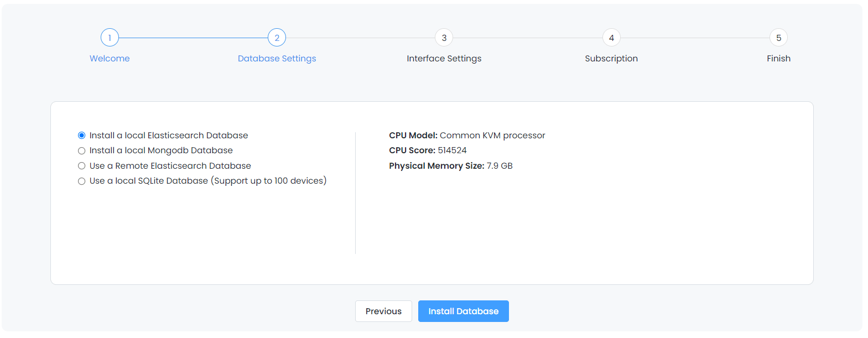Click the Install Database button

click(x=463, y=311)
